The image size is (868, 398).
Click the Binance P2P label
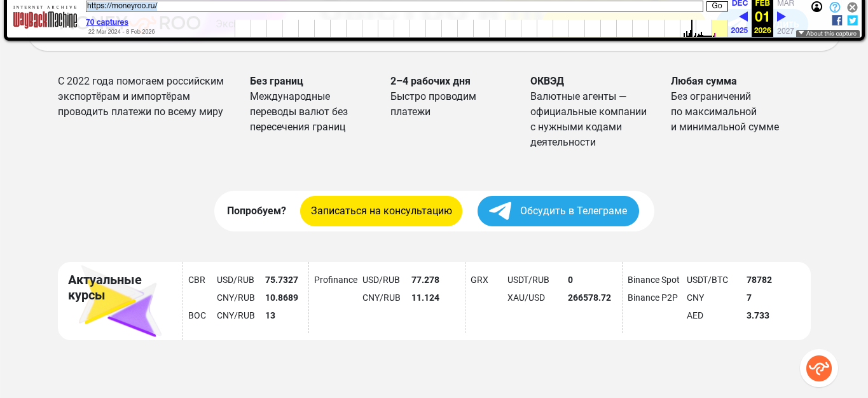tap(652, 298)
